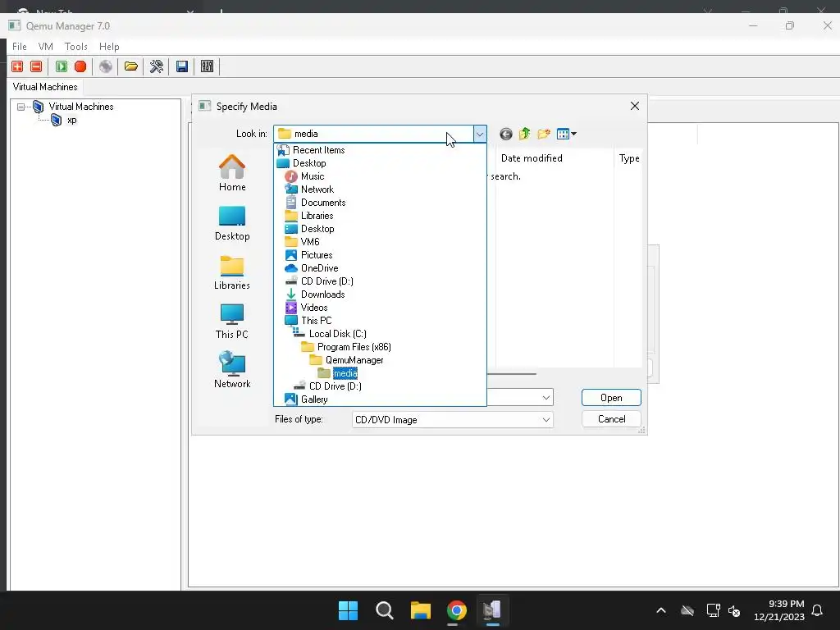Open the File menu
Image resolution: width=840 pixels, height=630 pixels.
(x=20, y=47)
